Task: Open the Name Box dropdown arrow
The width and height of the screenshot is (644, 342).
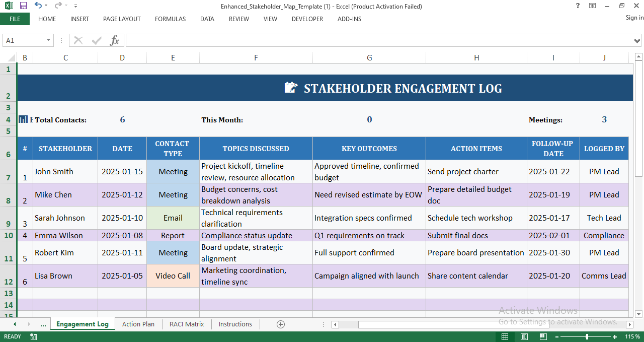Action: (49, 40)
